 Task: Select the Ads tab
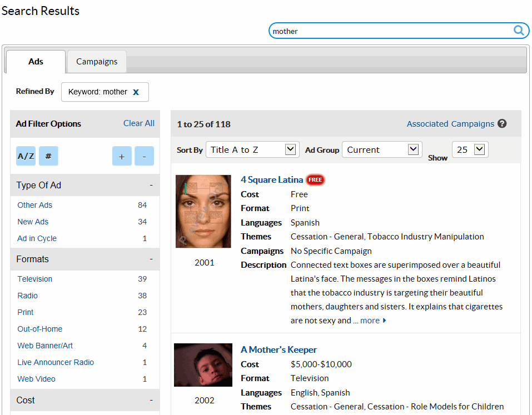coord(36,62)
